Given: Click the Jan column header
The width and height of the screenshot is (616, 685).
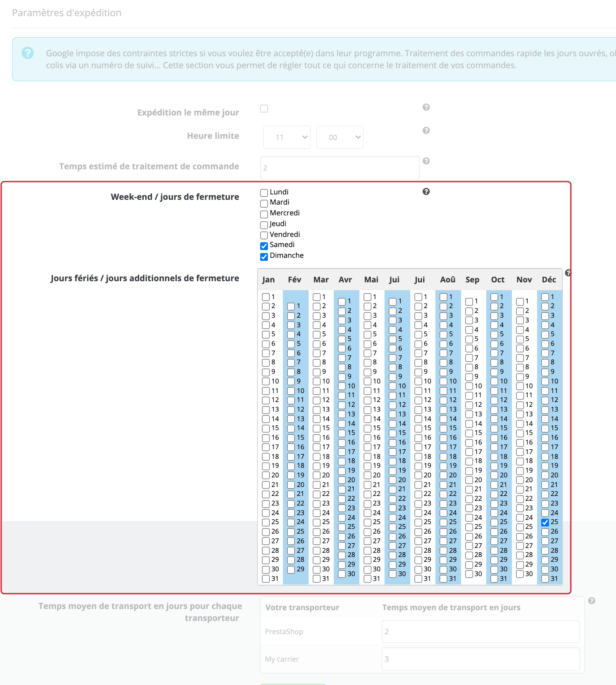Looking at the screenshot, I should click(269, 280).
